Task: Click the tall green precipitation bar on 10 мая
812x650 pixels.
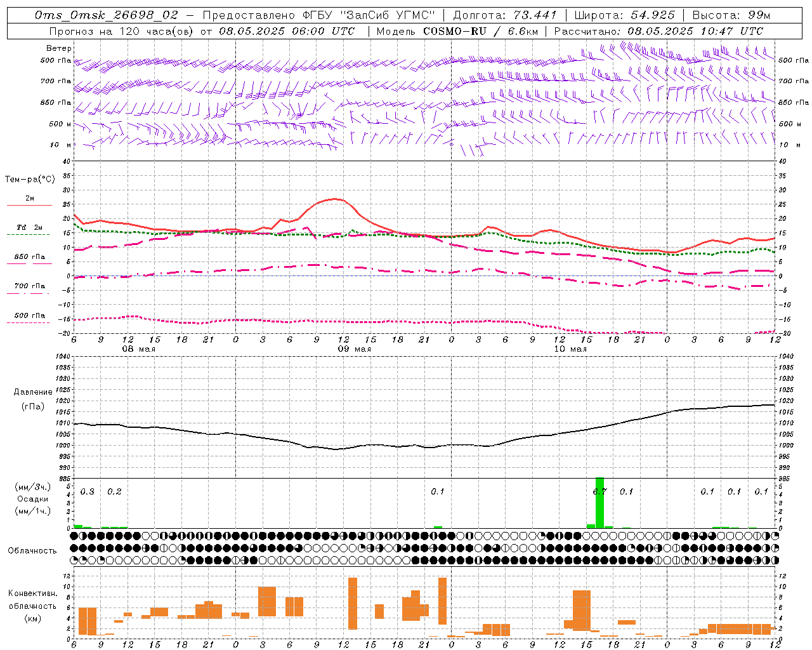Action: pos(599,503)
